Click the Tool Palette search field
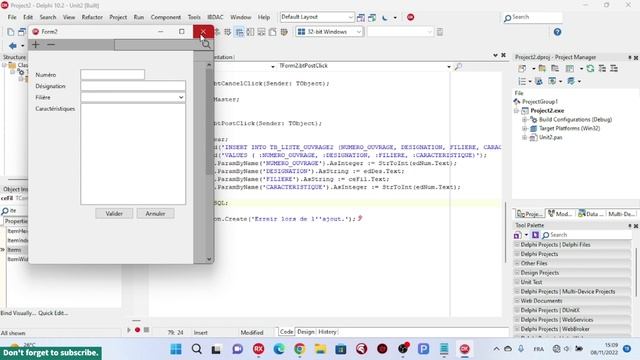640x360 pixels. pyautogui.click(x=587, y=235)
